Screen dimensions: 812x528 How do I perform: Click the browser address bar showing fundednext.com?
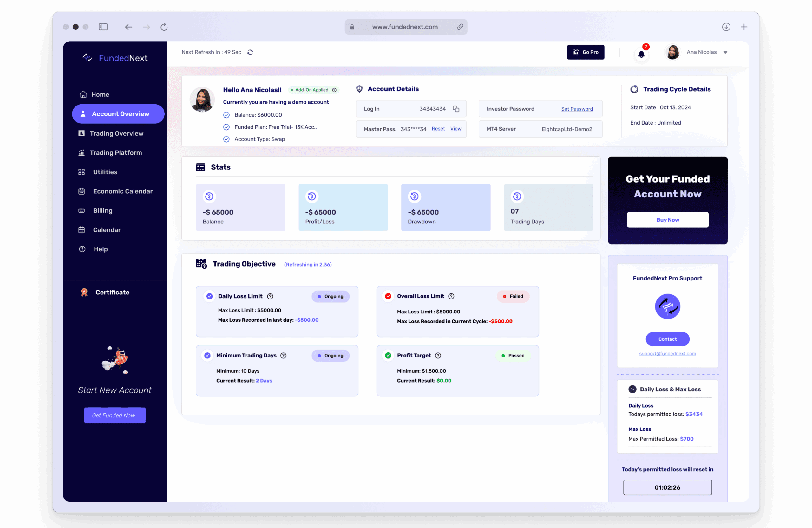(405, 27)
